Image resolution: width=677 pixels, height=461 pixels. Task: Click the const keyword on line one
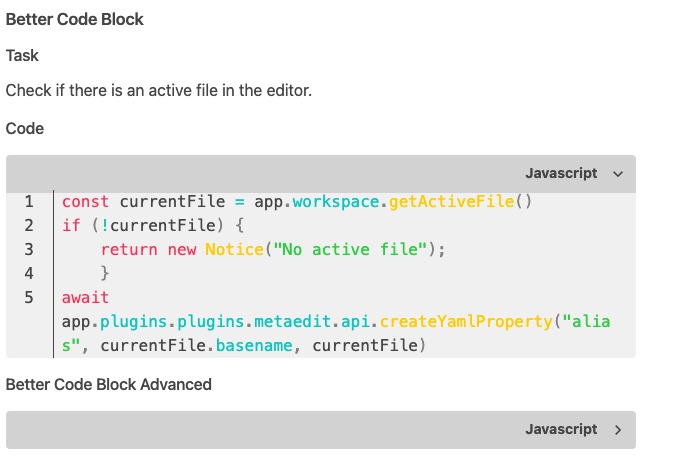(85, 202)
